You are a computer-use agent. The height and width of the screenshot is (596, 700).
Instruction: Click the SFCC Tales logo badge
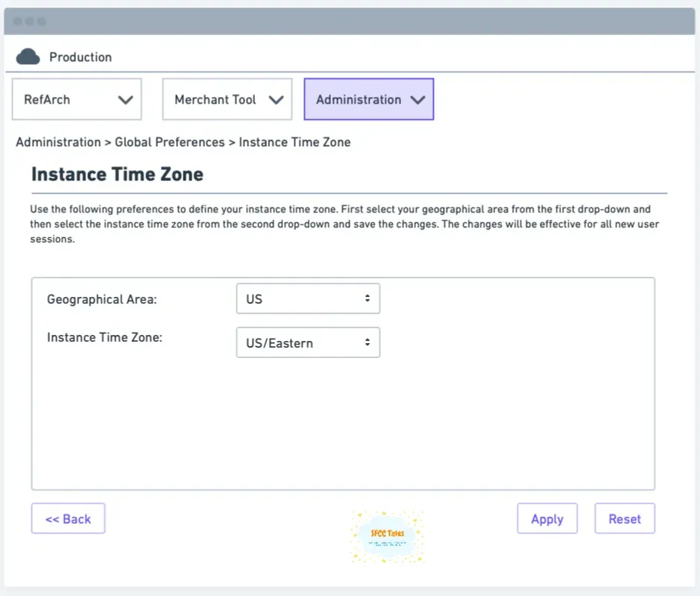(386, 536)
